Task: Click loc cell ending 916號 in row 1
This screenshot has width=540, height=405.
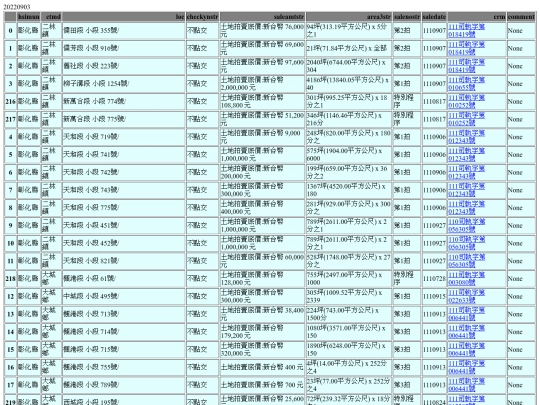Action: tap(124, 48)
